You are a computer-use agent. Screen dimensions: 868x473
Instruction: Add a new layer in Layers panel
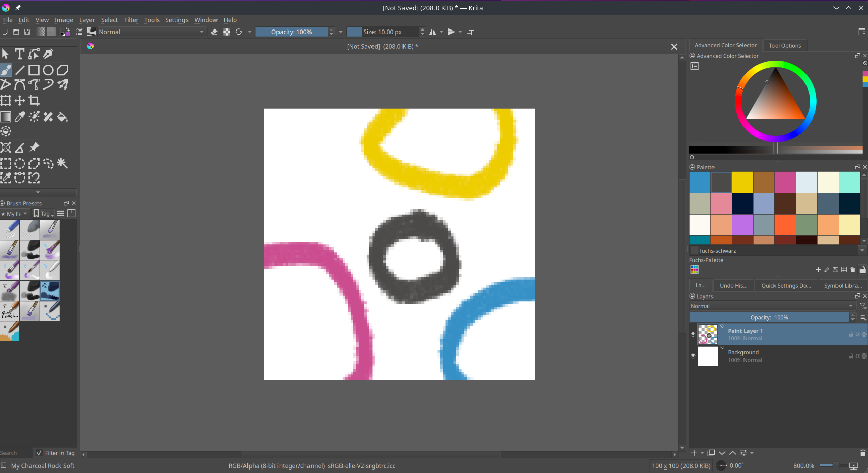point(694,453)
